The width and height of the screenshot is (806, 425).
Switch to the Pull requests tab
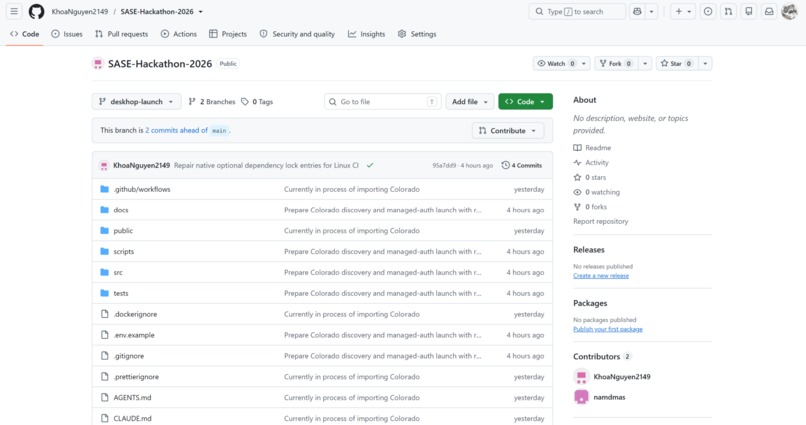[x=121, y=34]
